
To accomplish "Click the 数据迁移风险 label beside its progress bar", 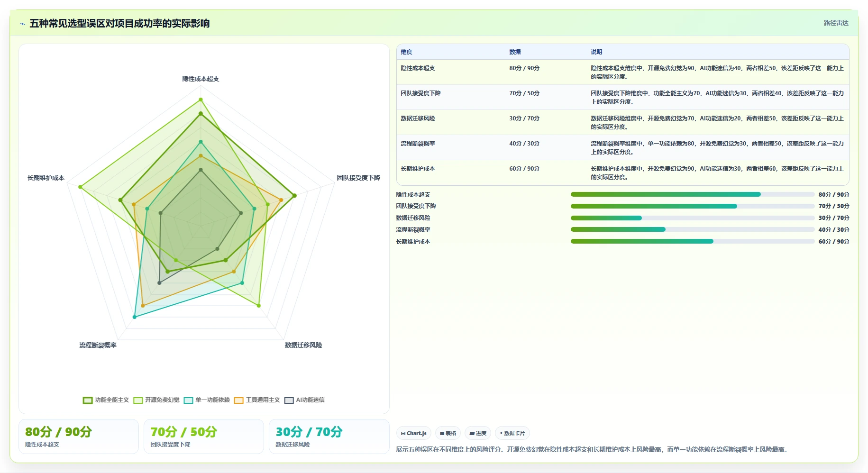I will [x=413, y=218].
